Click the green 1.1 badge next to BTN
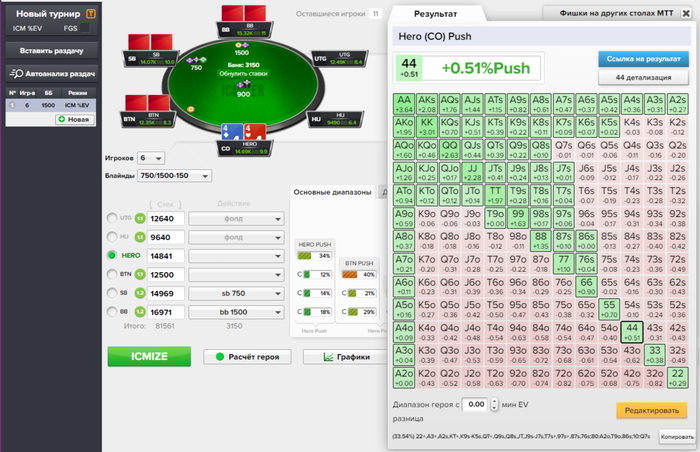The width and height of the screenshot is (700, 452). (x=140, y=275)
